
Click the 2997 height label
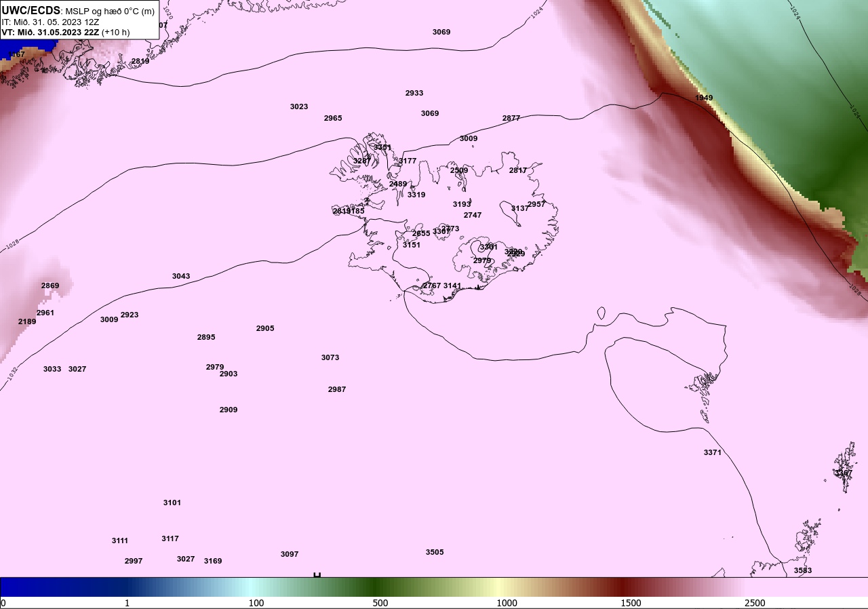134,561
